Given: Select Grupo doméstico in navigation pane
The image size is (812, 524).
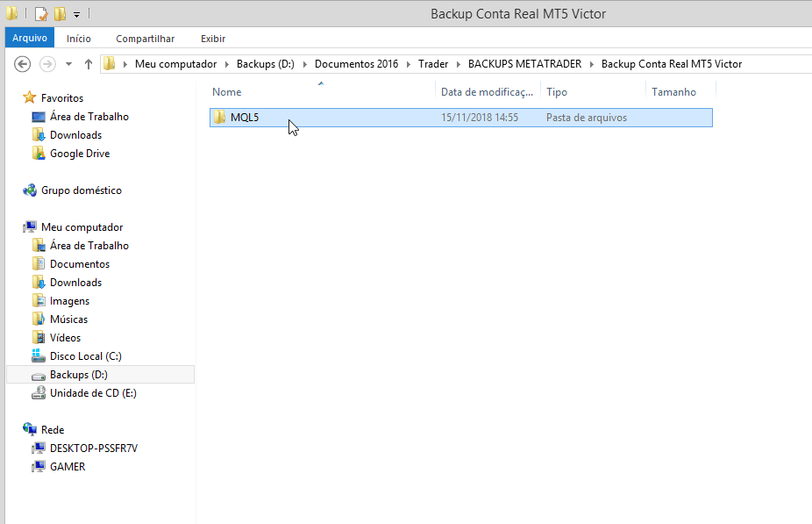Looking at the screenshot, I should tap(82, 190).
